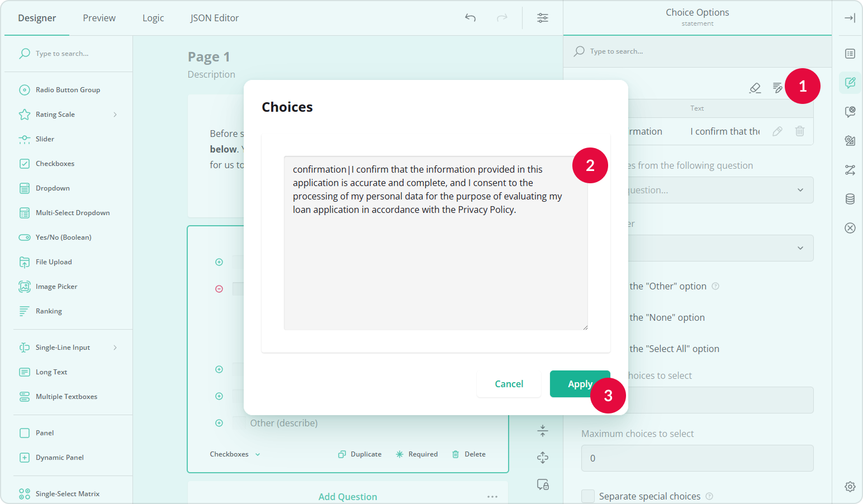The image size is (863, 504).
Task: Switch to the Preview tab
Action: [x=99, y=18]
